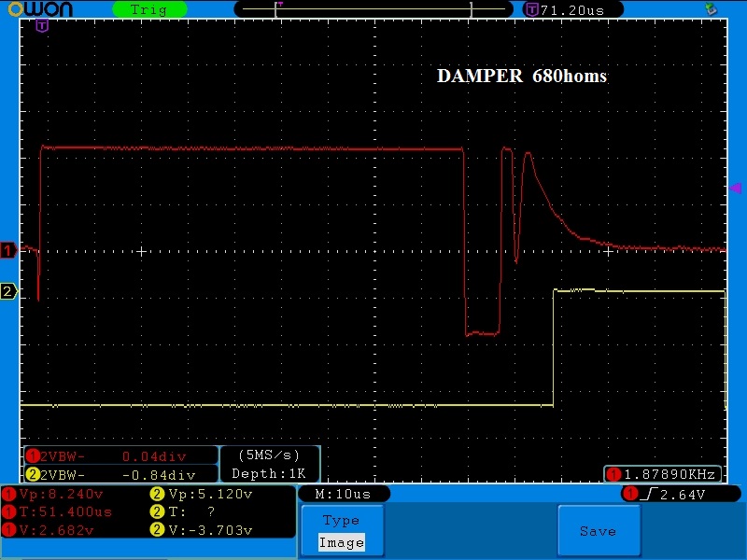The height and width of the screenshot is (560, 747).
Task: Click the 1.87890KHz frequency counter
Action: pyautogui.click(x=662, y=474)
